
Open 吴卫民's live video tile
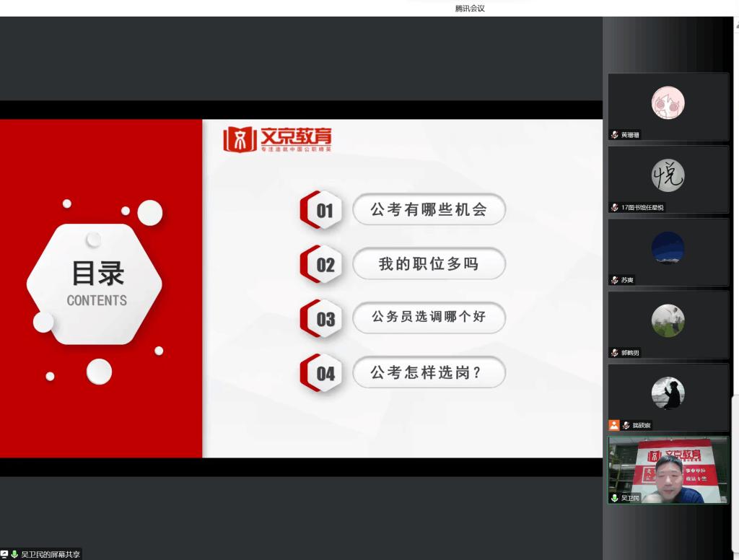(x=668, y=469)
